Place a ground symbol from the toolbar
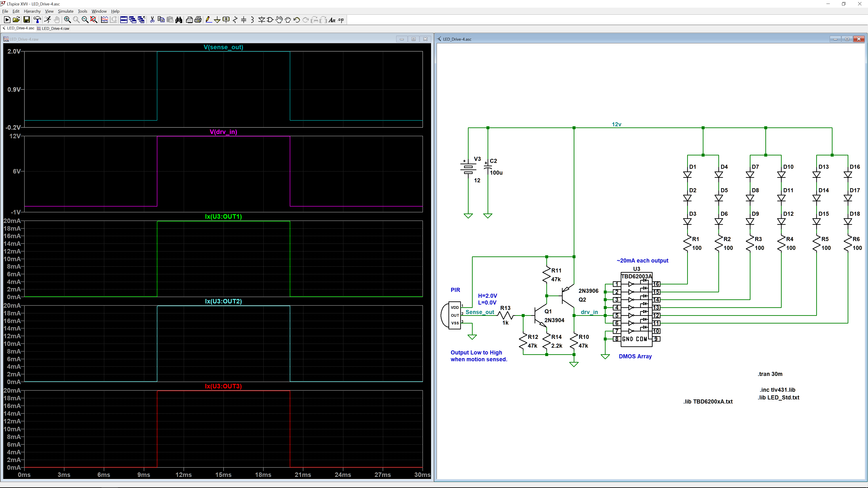Viewport: 868px width, 488px height. pos(217,20)
